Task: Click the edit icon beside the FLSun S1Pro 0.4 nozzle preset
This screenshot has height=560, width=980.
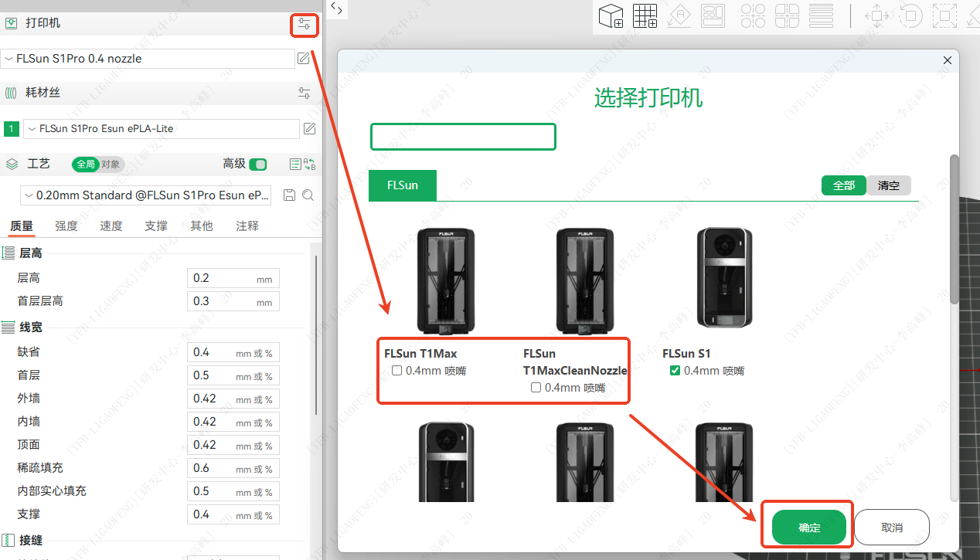Action: (x=305, y=59)
